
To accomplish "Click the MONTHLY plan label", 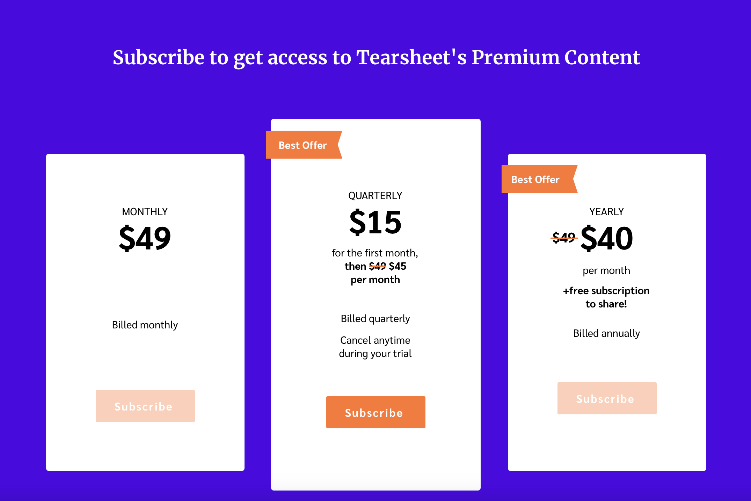I will pos(145,212).
